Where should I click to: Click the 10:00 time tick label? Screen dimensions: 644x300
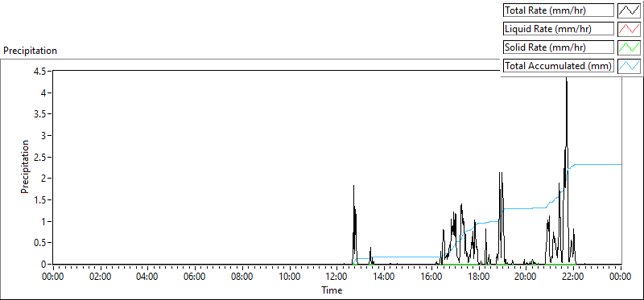[290, 277]
